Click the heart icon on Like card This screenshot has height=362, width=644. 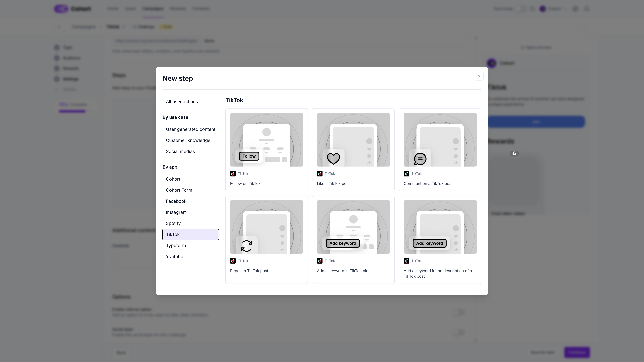pos(333,158)
